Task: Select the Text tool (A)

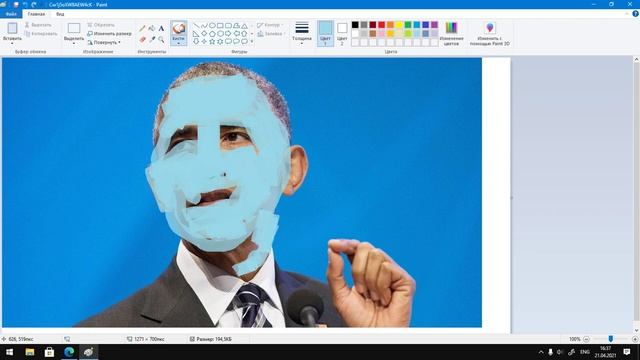Action: [161, 28]
